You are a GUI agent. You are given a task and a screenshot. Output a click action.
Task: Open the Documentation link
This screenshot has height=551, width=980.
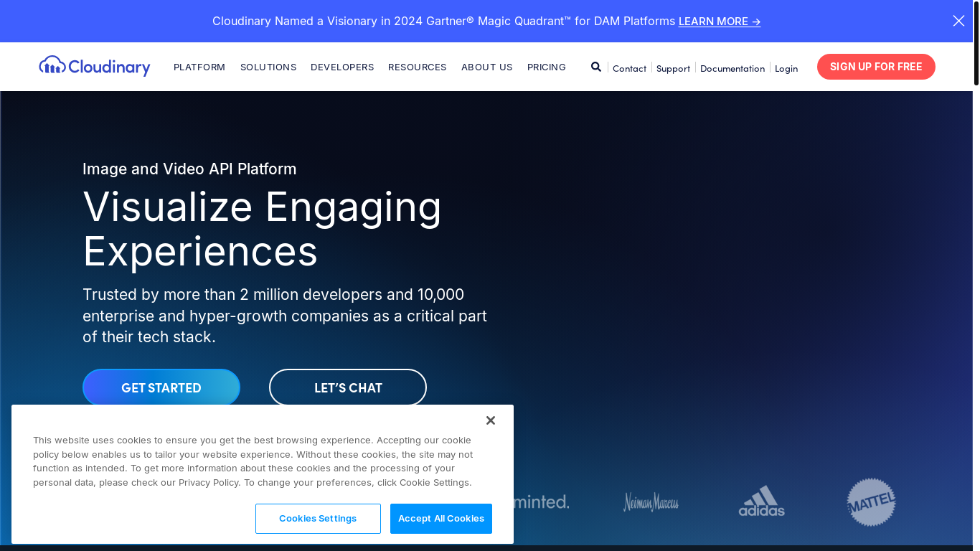(732, 68)
